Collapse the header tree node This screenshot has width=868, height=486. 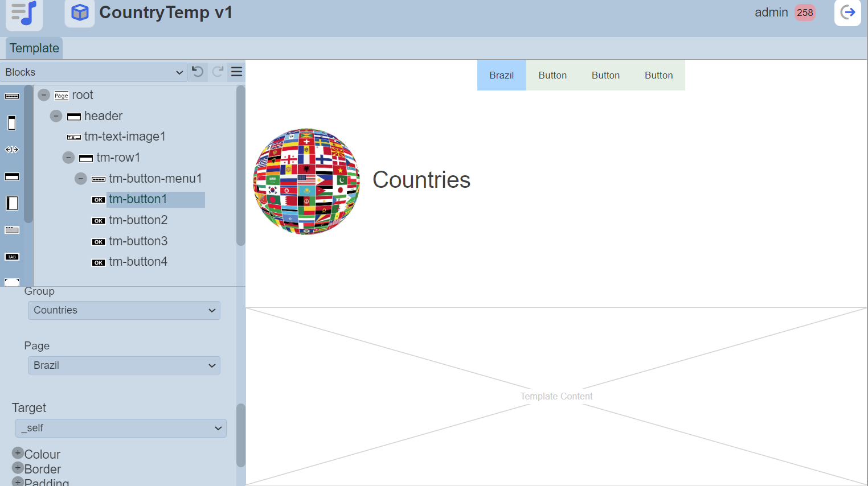[56, 116]
